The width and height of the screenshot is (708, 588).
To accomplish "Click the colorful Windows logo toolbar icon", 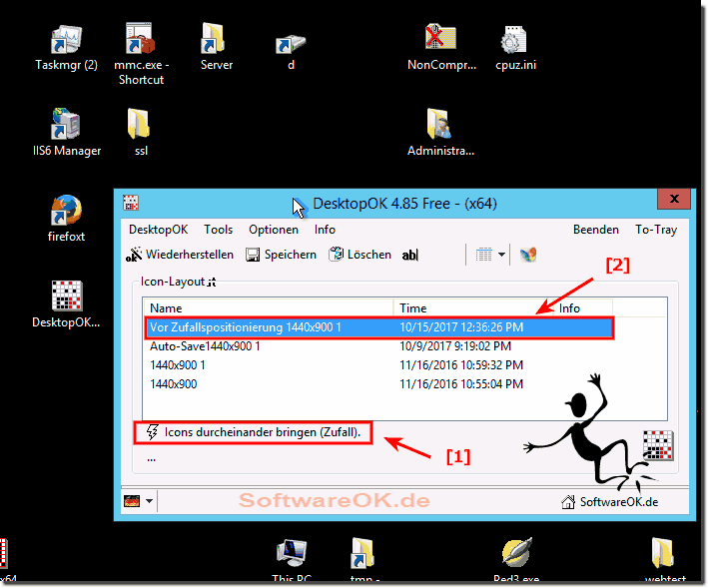I will (x=528, y=255).
